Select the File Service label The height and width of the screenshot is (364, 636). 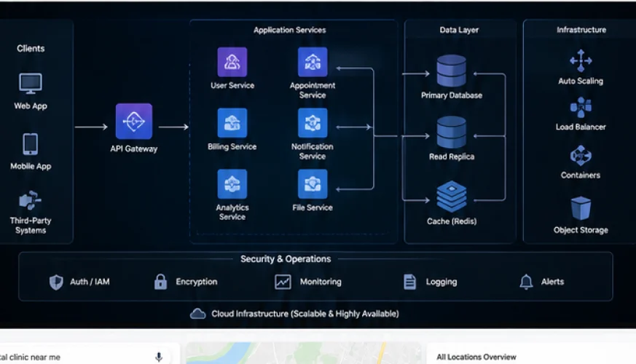[313, 207]
